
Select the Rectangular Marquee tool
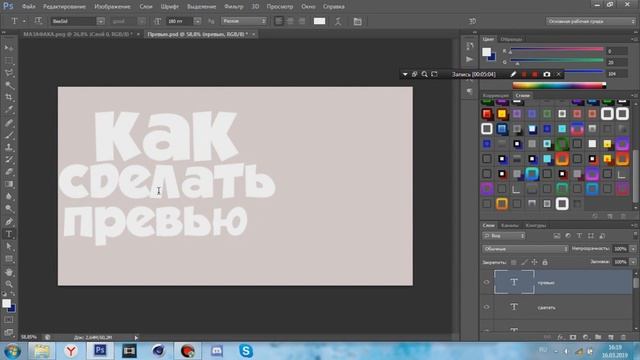9,61
